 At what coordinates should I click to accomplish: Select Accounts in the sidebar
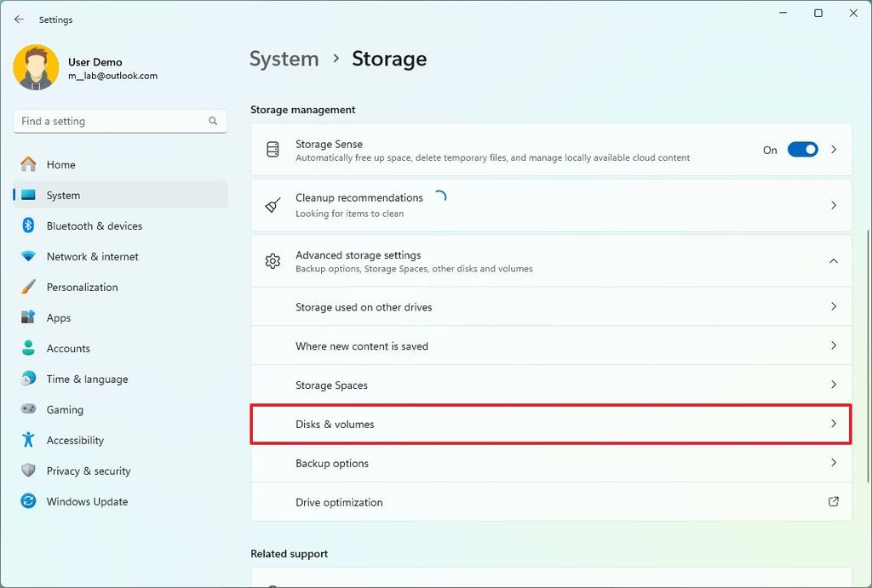tap(68, 348)
